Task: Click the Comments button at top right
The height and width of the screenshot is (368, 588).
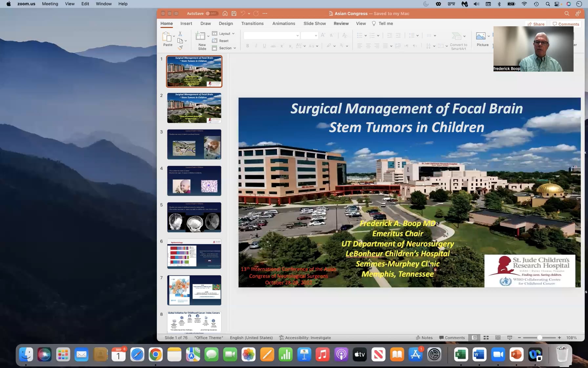Action: pos(566,24)
